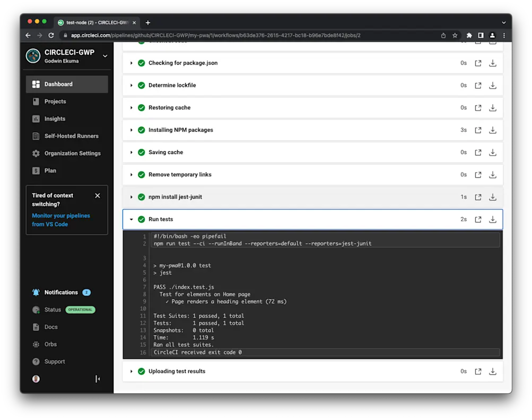
Task: Expand the Remove temporary links step
Action: click(132, 175)
